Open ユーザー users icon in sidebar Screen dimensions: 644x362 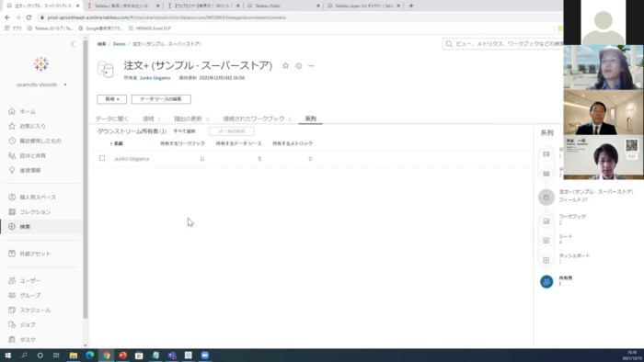(x=12, y=280)
